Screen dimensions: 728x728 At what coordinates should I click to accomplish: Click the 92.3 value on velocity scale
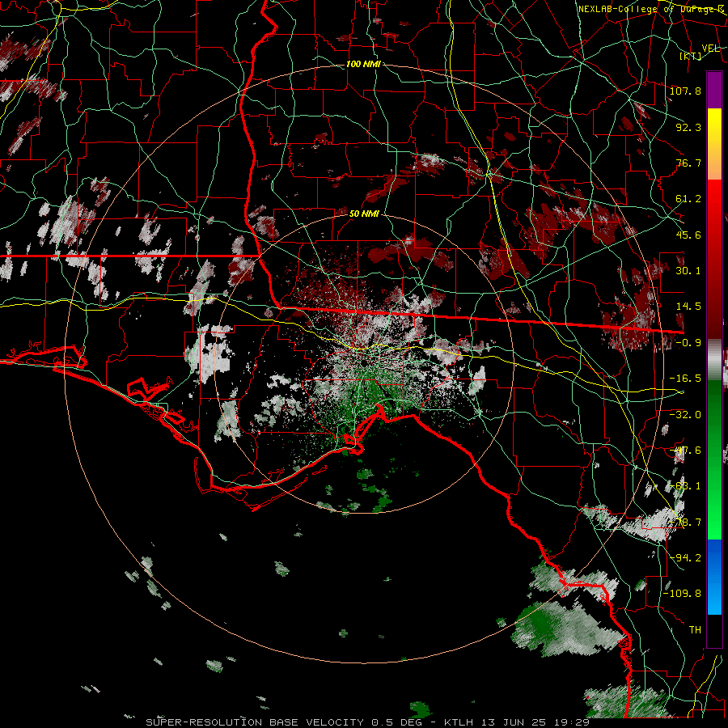(688, 127)
